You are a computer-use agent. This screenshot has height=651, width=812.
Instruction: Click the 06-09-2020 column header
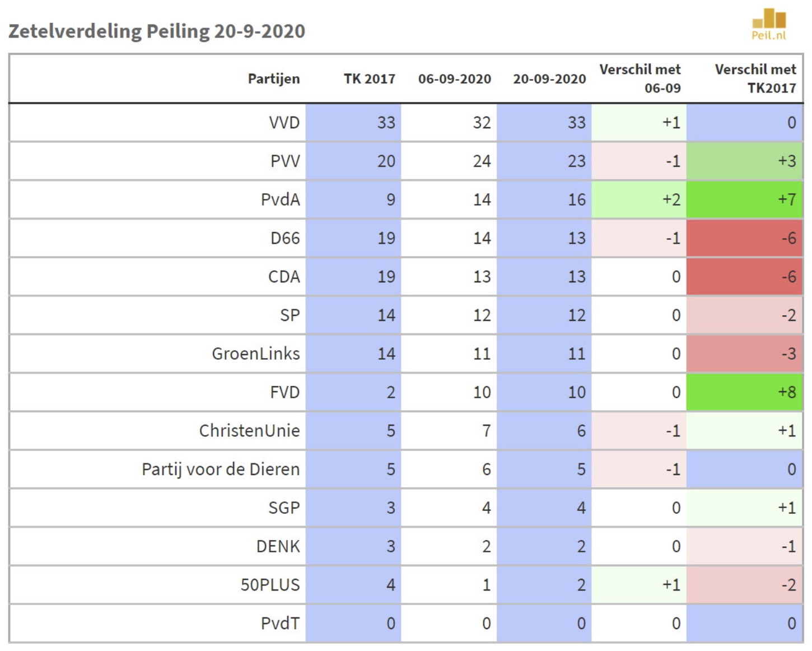click(x=454, y=79)
